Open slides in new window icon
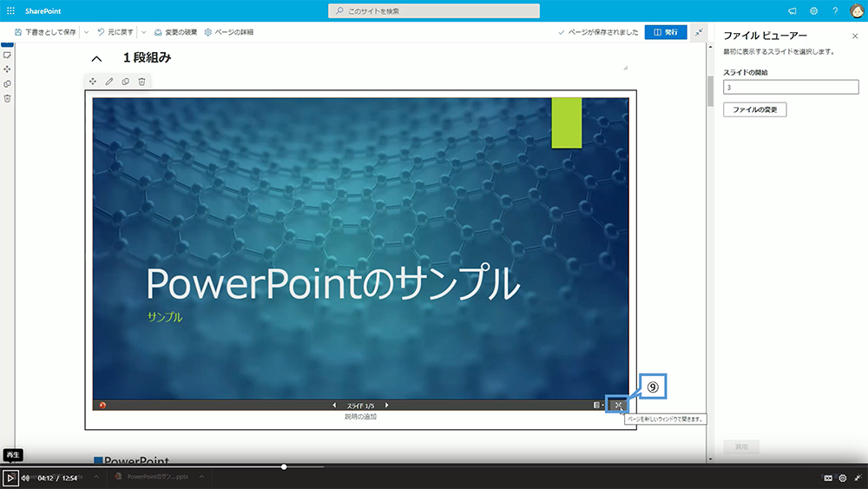This screenshot has width=868, height=489. [618, 406]
